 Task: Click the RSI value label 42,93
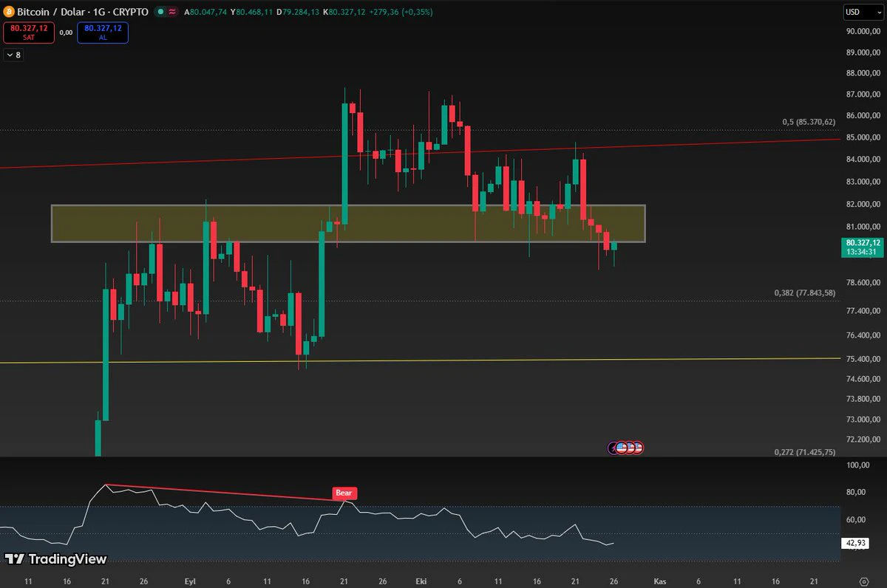pos(854,543)
